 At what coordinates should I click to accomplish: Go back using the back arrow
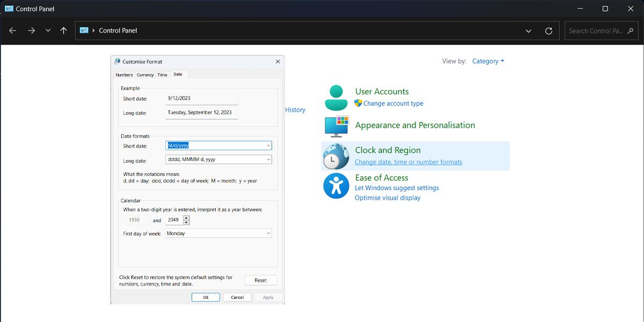click(13, 31)
